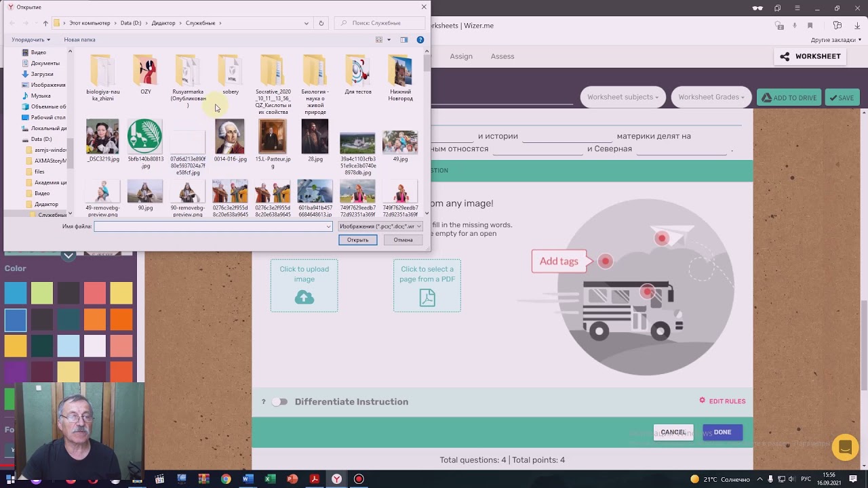Click Data (D:) in the breadcrumb path

[131, 23]
